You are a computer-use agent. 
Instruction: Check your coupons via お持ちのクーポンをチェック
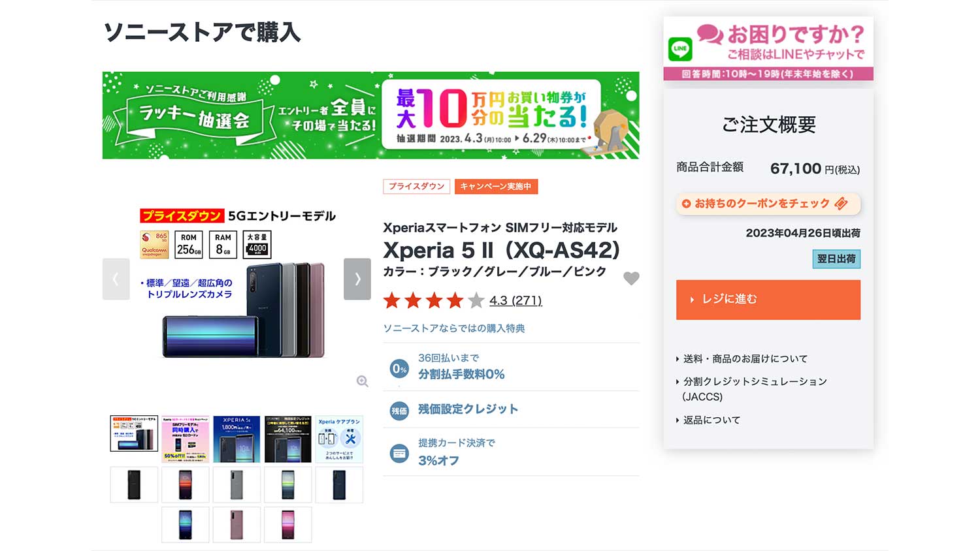(768, 204)
